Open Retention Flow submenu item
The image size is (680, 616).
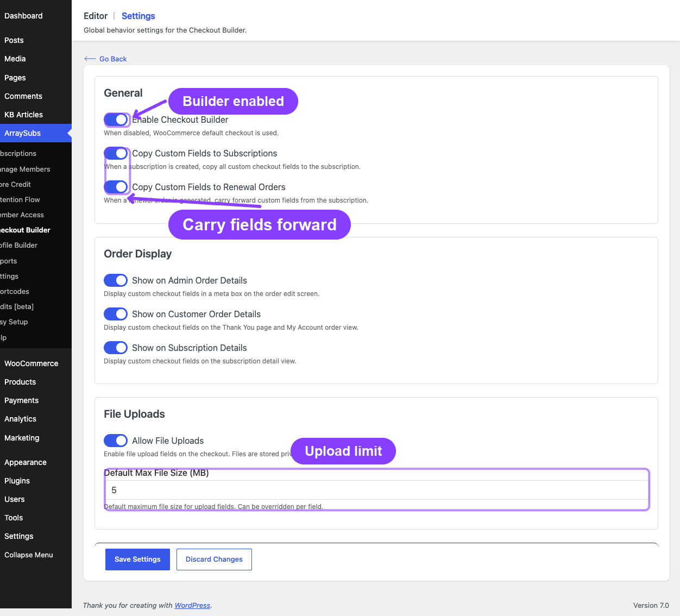click(36, 199)
